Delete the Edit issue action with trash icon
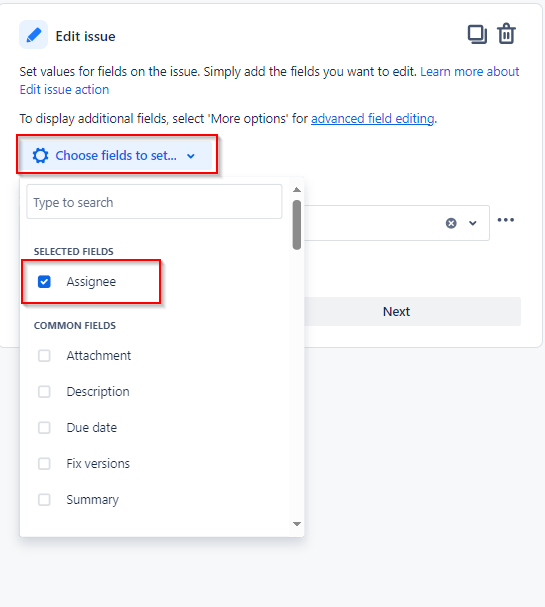The width and height of the screenshot is (545, 607). coord(506,34)
